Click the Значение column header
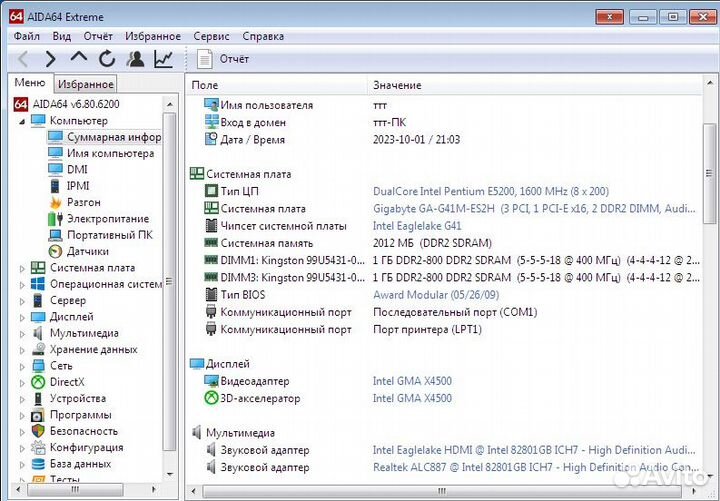Viewport: 720px width, 501px height. pos(397,85)
